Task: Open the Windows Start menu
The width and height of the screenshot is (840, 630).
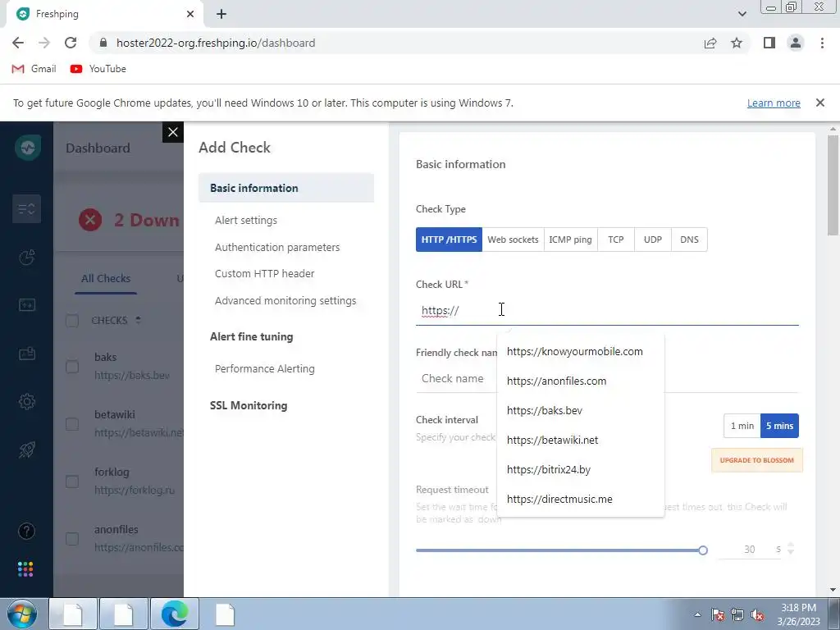Action: [22, 614]
